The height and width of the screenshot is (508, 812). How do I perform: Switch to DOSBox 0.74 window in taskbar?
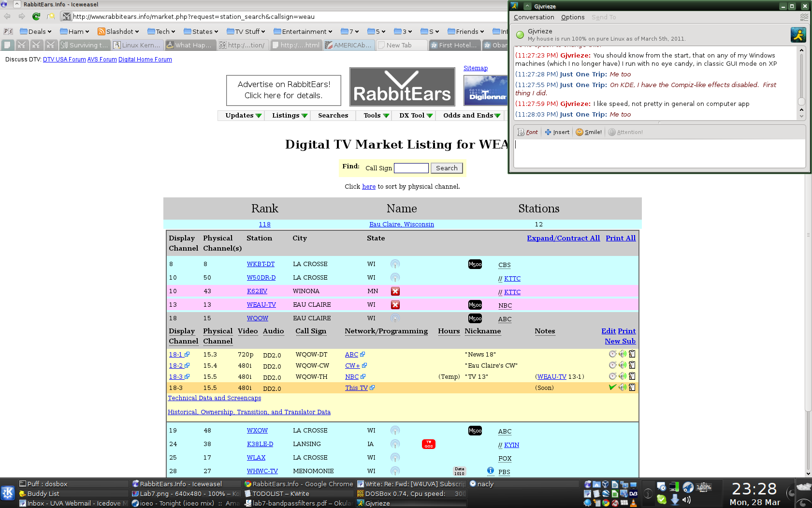[411, 493]
